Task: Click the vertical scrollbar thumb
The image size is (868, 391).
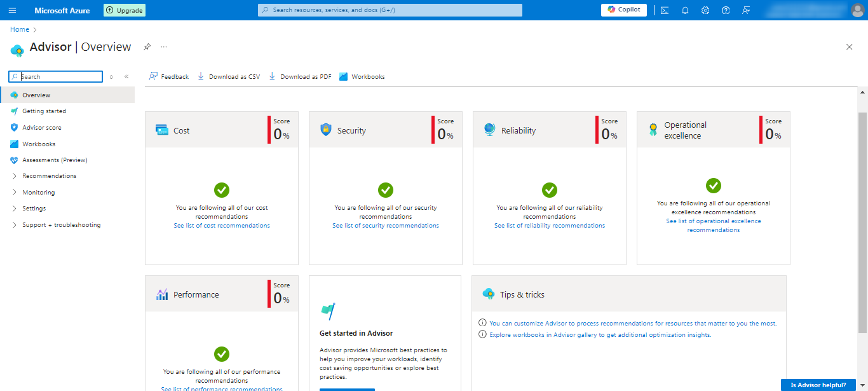Action: pos(862,223)
